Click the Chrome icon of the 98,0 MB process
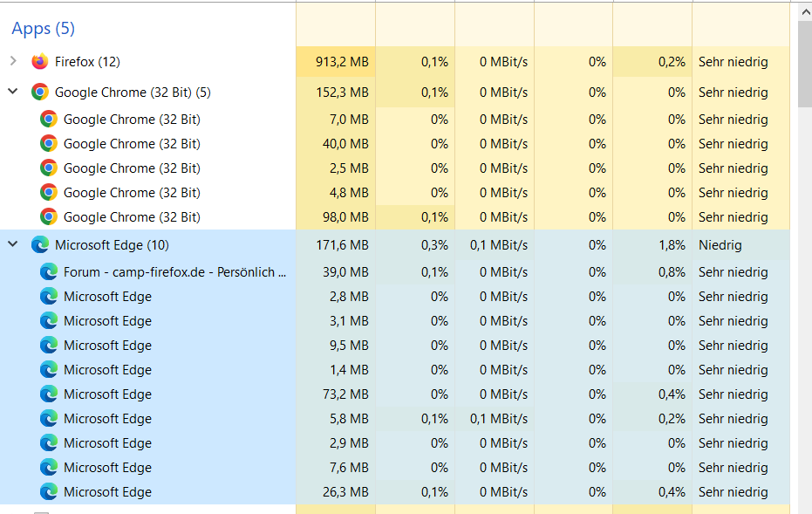This screenshot has height=514, width=812. (49, 217)
